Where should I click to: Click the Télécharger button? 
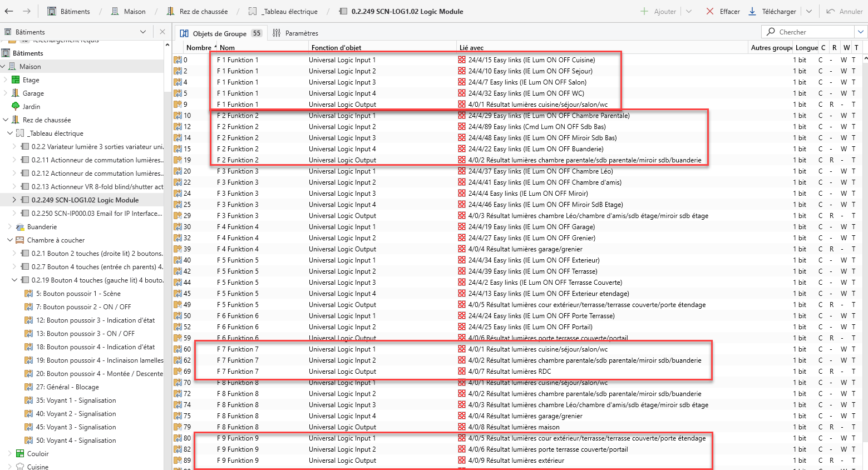[772, 11]
